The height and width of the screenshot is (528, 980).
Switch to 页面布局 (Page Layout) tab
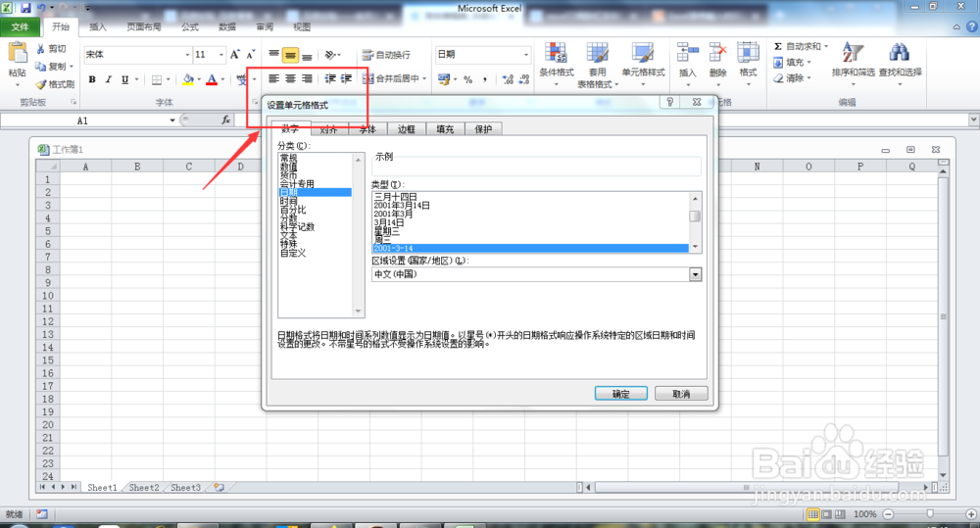pos(144,26)
